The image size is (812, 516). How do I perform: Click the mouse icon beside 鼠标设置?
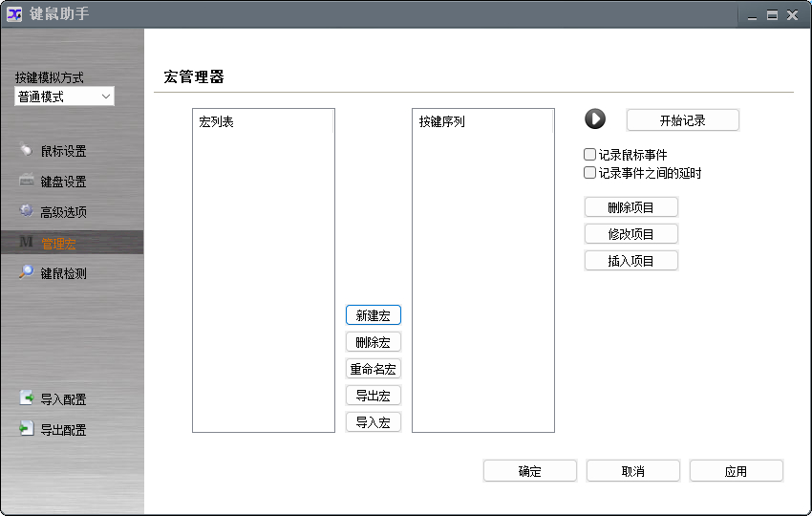click(26, 150)
